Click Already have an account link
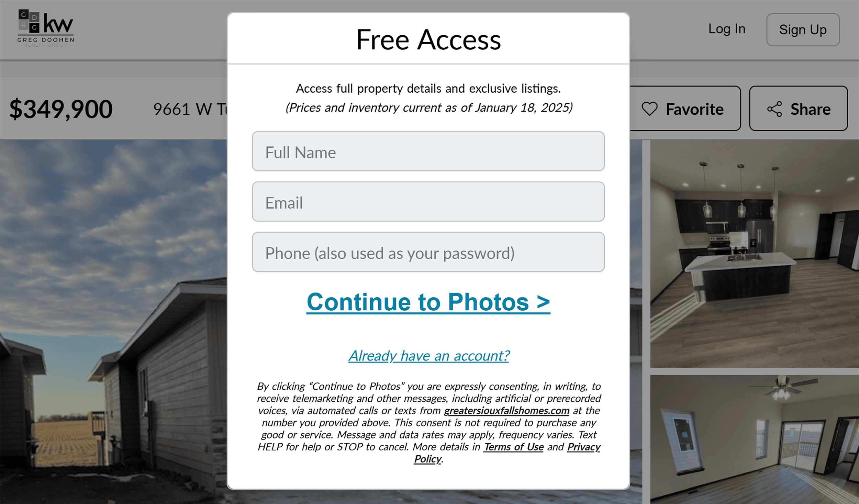Viewport: 859px width, 504px height. (x=428, y=355)
